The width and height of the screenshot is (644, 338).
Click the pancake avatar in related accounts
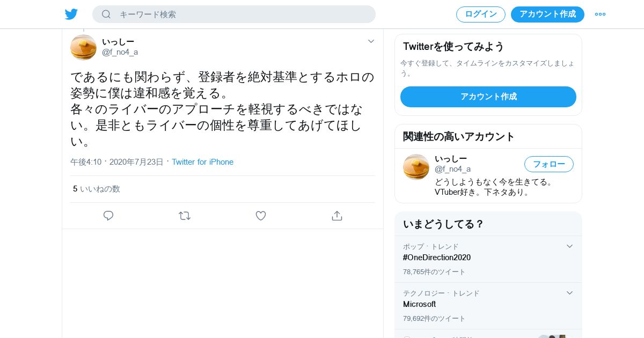click(416, 167)
